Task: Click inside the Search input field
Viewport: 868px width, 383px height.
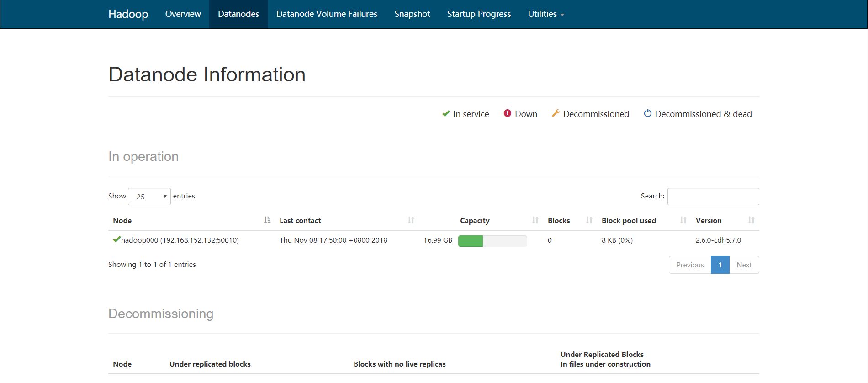Action: [x=713, y=197]
